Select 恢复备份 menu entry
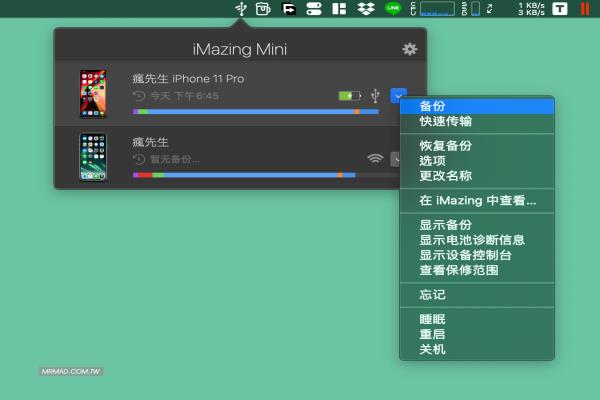Image resolution: width=600 pixels, height=400 pixels. pos(477,145)
